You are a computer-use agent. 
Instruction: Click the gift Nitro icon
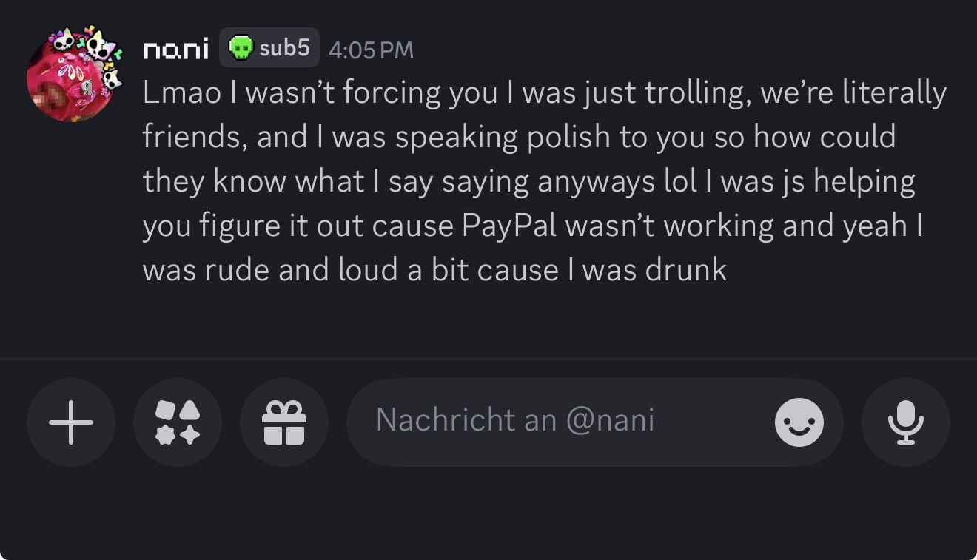pos(284,422)
